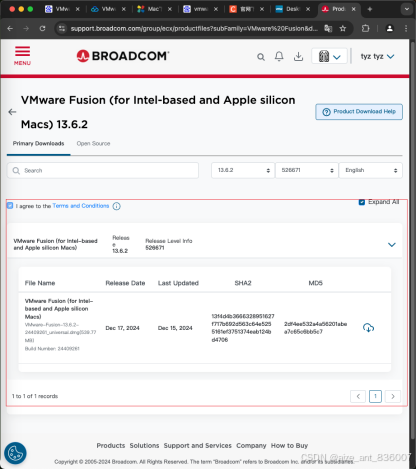
Task: Focus the Search input field
Action: click(x=103, y=171)
